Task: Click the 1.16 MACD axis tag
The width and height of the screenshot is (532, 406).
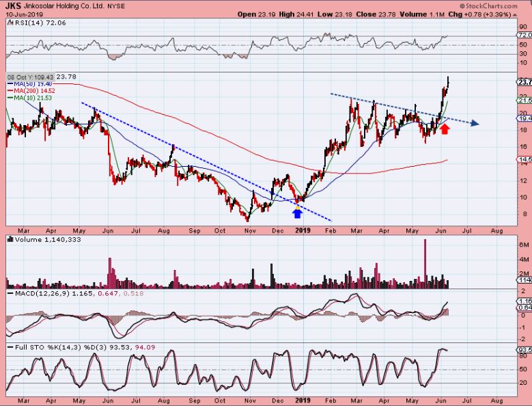Action: (524, 301)
